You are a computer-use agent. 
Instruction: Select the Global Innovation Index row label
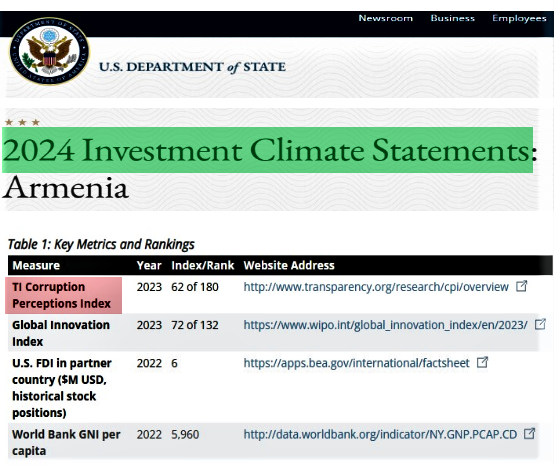(61, 333)
